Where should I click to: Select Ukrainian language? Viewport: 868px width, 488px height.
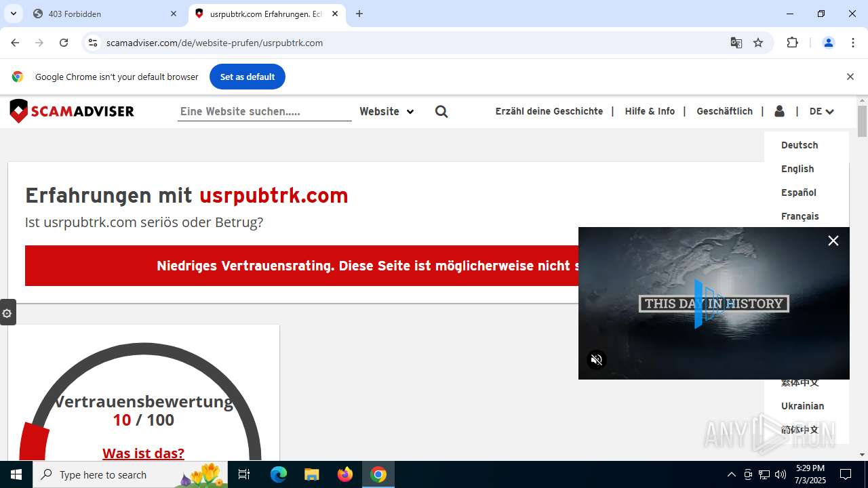[x=803, y=406]
